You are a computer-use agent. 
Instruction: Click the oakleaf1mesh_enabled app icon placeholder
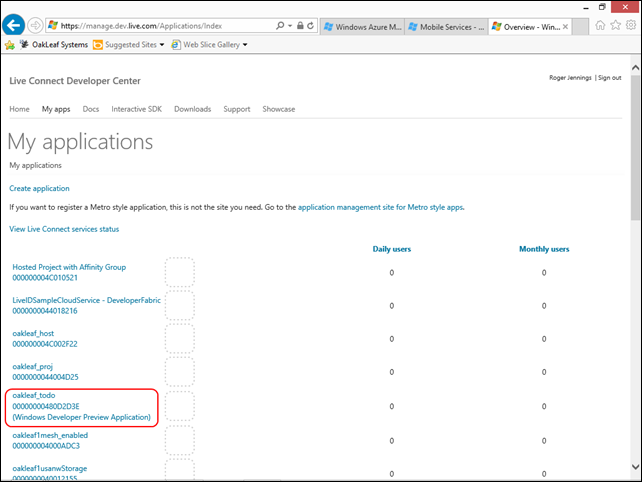180,440
